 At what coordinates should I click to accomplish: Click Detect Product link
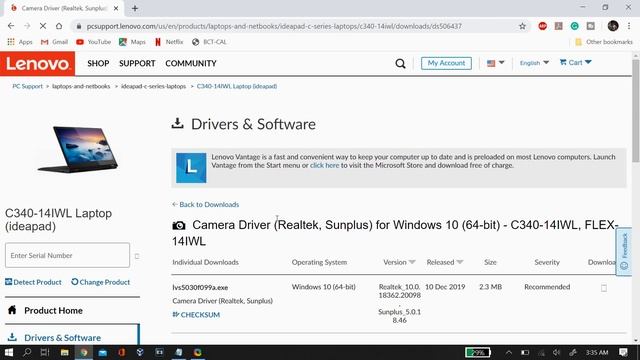33,282
